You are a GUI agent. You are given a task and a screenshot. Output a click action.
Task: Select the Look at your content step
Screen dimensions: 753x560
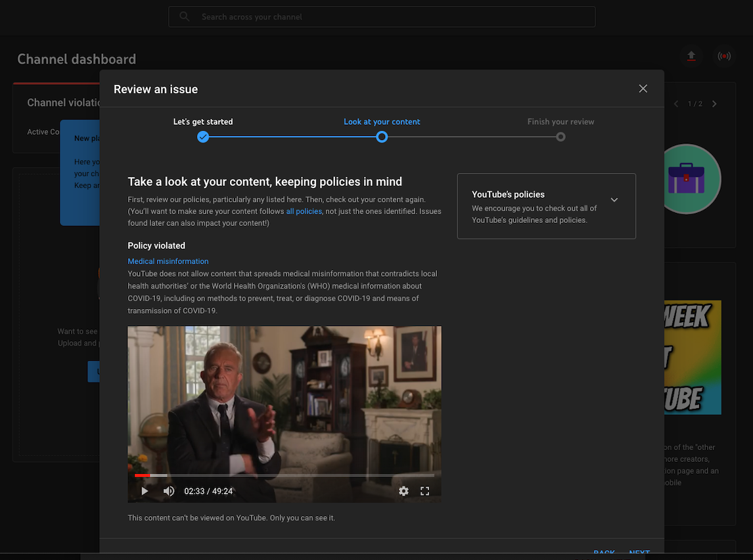coord(382,137)
